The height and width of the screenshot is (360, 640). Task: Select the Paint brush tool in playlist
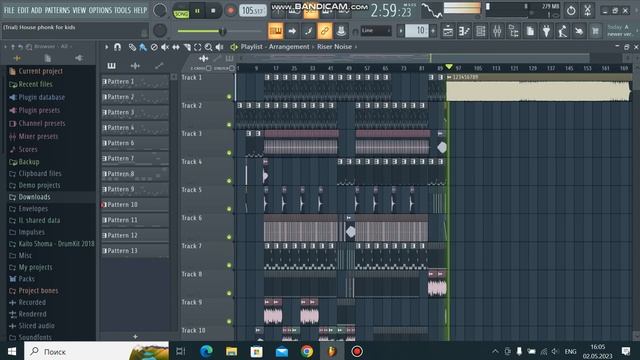coord(143,47)
